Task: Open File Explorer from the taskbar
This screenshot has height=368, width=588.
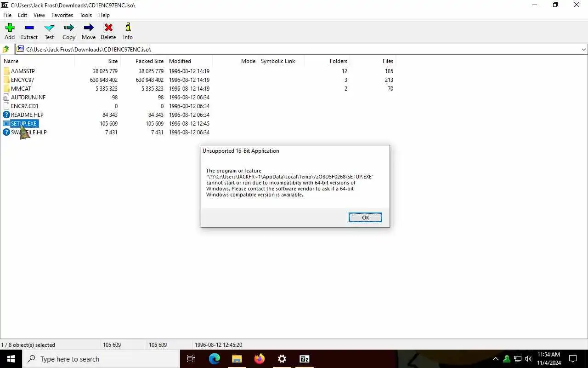Action: pyautogui.click(x=237, y=359)
